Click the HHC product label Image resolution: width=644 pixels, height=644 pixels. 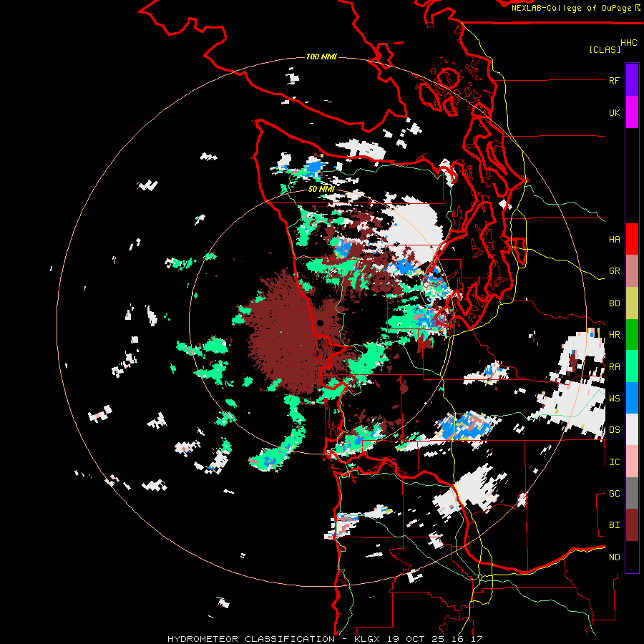click(629, 43)
